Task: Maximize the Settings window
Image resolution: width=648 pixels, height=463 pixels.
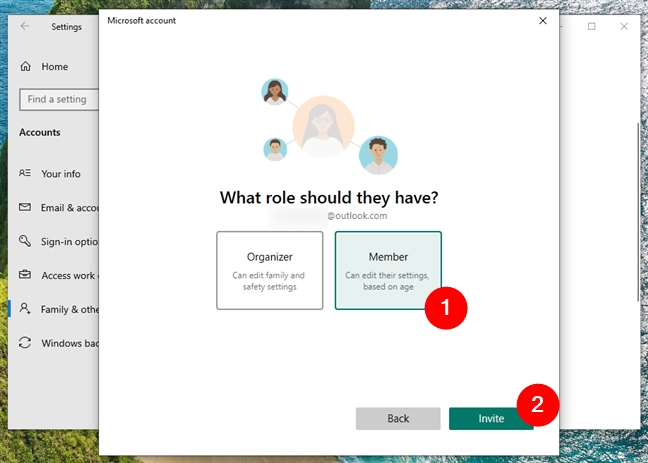Action: 591,26
